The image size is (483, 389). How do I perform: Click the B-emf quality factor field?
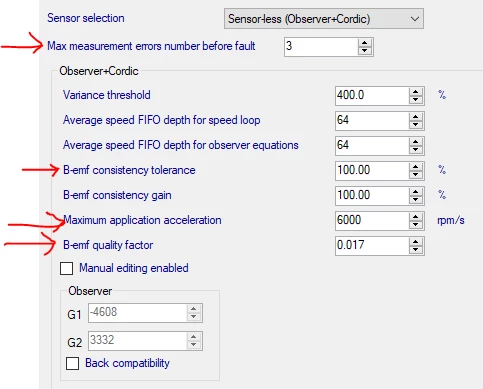click(x=372, y=246)
